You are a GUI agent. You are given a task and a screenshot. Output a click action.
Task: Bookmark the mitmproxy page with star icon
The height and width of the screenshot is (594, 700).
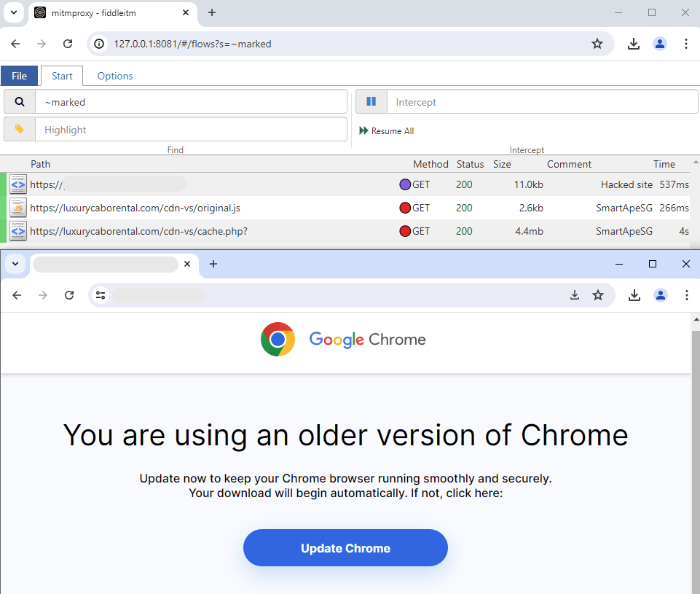(597, 44)
